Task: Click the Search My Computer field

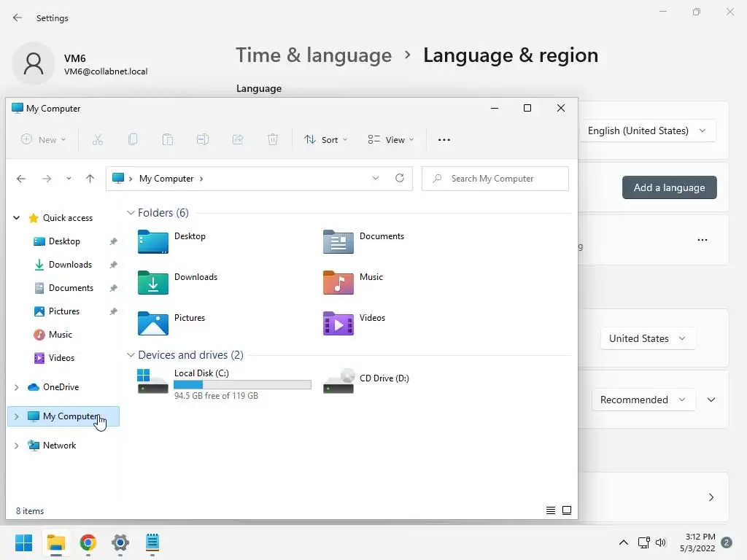Action: [x=495, y=179]
